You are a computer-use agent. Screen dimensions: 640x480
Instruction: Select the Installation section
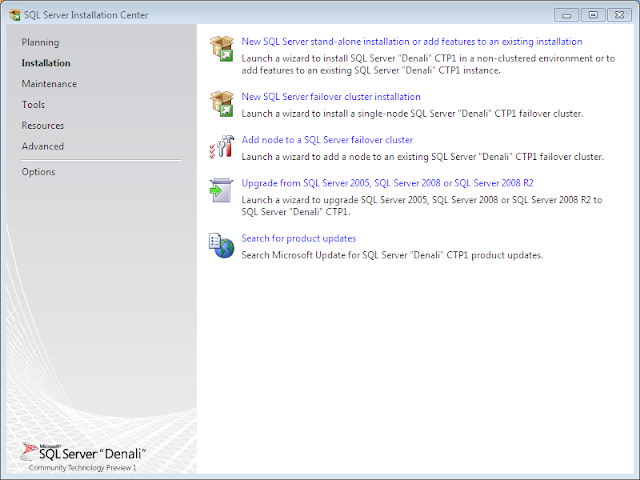[x=46, y=63]
